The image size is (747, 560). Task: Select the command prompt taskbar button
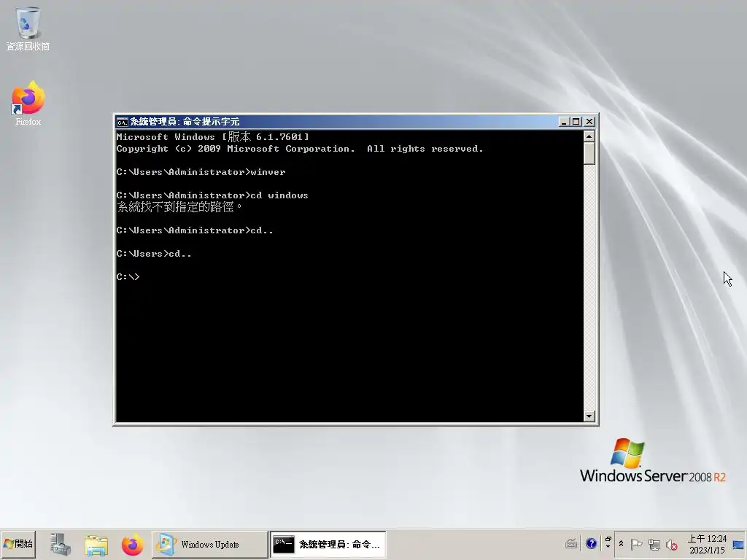(328, 544)
